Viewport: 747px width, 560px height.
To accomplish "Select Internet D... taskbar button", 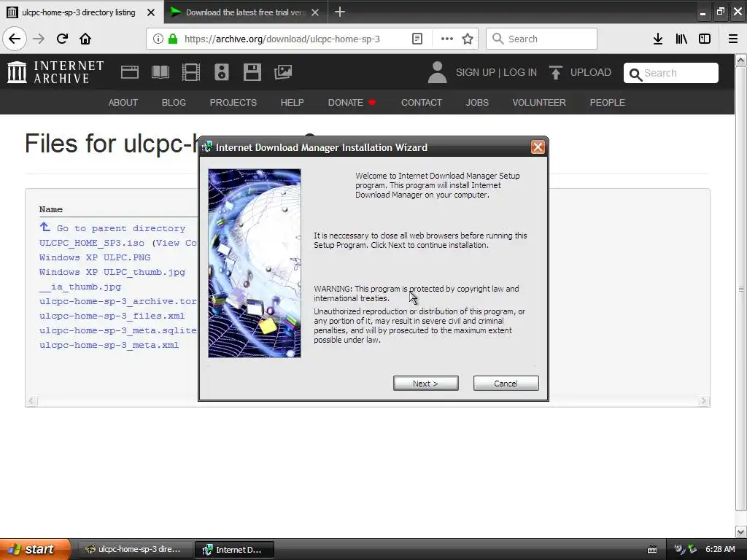I will pyautogui.click(x=235, y=550).
